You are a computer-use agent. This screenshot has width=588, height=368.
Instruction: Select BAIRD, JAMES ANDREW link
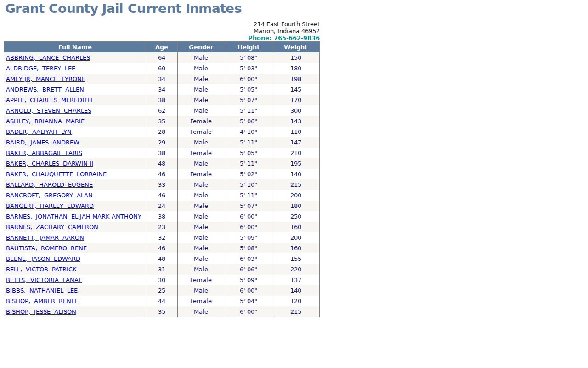[43, 143]
